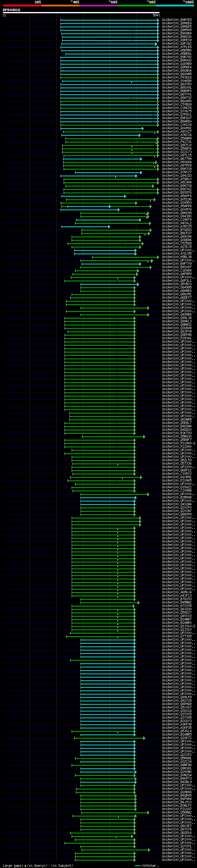The image size is (197, 868).
Task: Click hit label UniRef100_A5BL38
Action: (177, 257)
